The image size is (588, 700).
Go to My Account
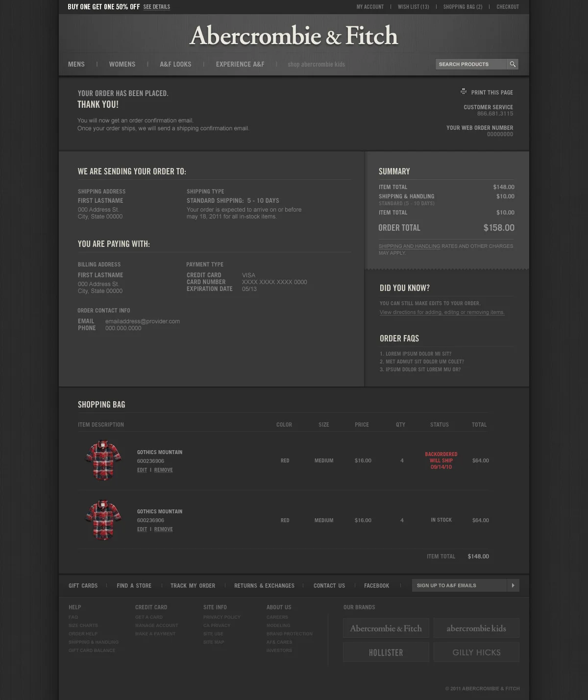click(x=370, y=7)
